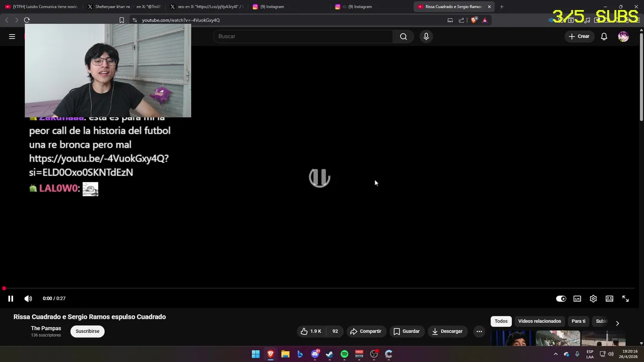Open Spotify from the taskbar

click(344, 354)
